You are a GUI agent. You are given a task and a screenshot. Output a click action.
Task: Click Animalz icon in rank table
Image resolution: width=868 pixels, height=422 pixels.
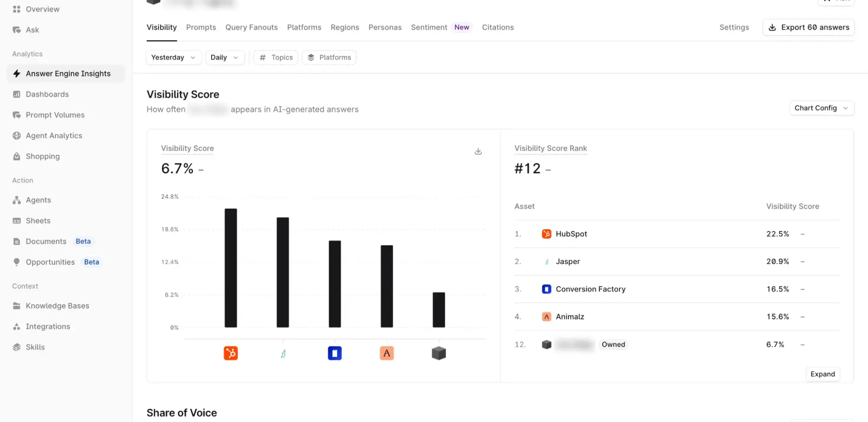(547, 317)
